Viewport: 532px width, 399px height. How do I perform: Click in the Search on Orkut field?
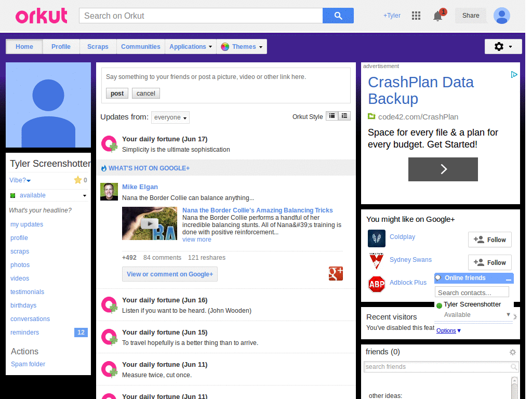pyautogui.click(x=201, y=16)
